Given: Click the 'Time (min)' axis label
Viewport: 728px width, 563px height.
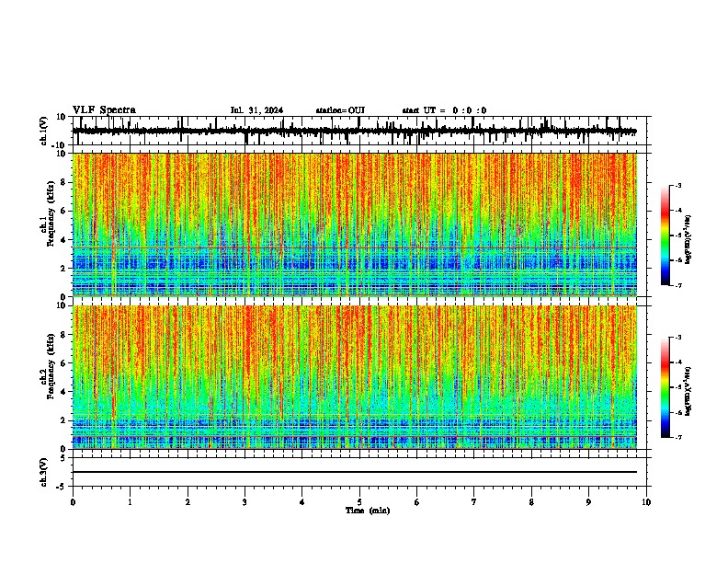Looking at the screenshot, I should pyautogui.click(x=368, y=511).
